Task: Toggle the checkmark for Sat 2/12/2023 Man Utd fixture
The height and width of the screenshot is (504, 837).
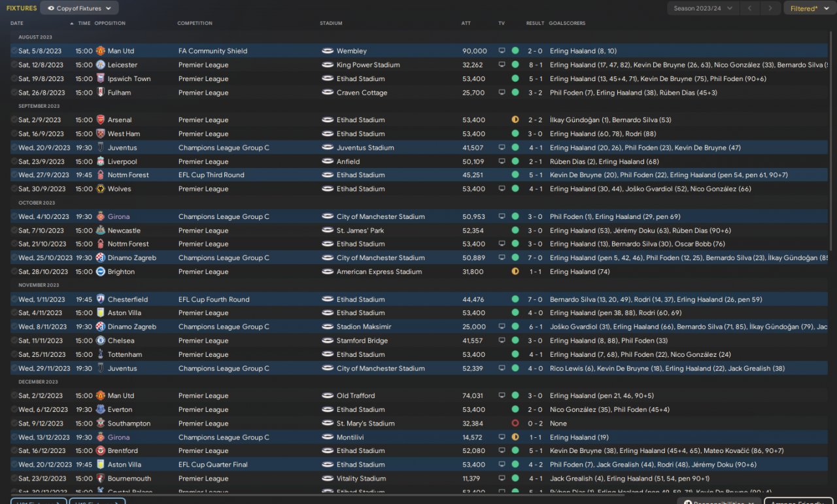Action: [x=14, y=395]
